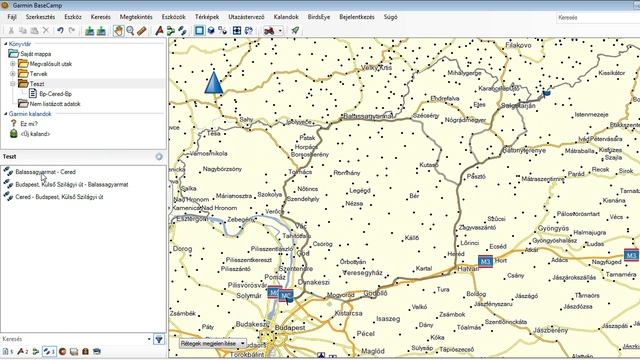Click the first green send-to-device icon

click(89, 31)
